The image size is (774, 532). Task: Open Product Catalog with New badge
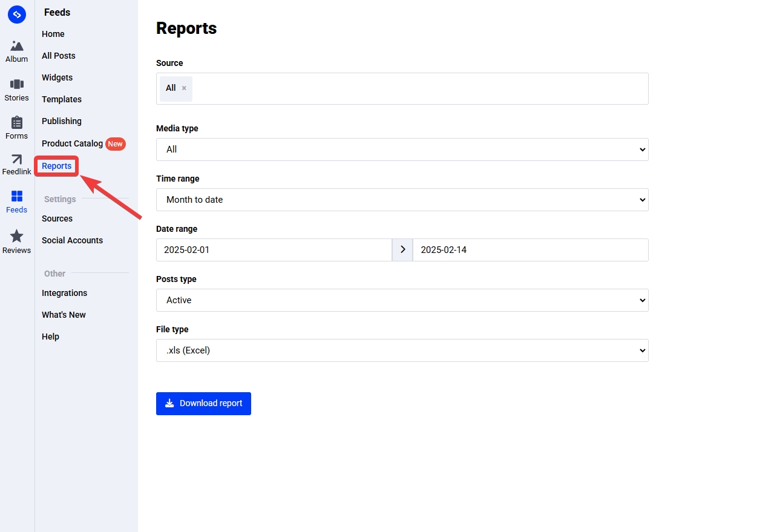point(71,143)
